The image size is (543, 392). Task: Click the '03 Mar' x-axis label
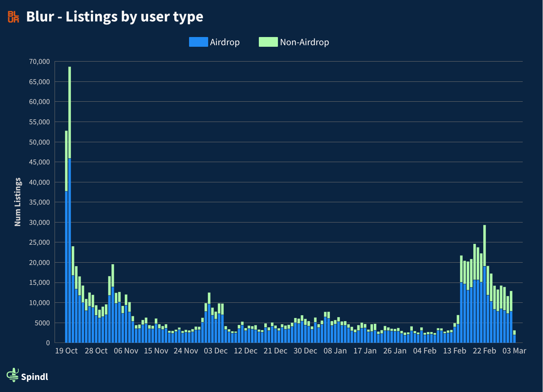pyautogui.click(x=515, y=351)
